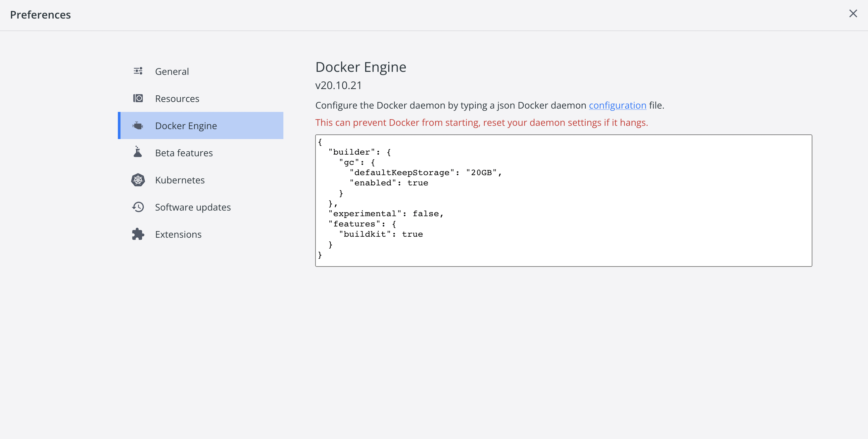
Task: Select the Docker Engine section
Action: (x=186, y=126)
